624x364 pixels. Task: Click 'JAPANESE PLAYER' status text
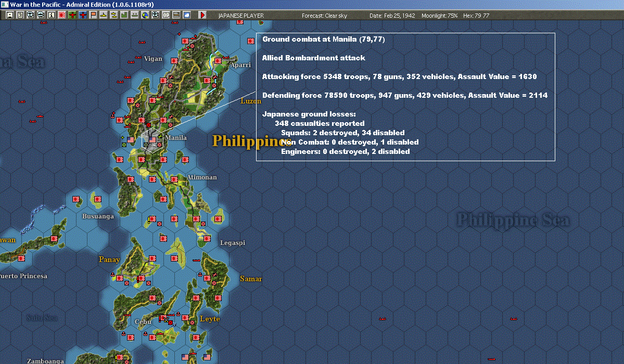point(241,16)
